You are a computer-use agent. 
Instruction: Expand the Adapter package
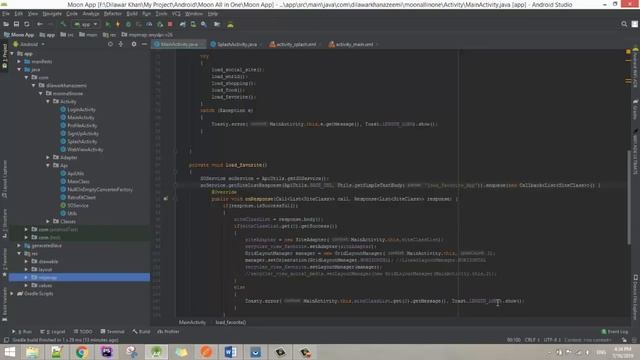tap(48, 158)
